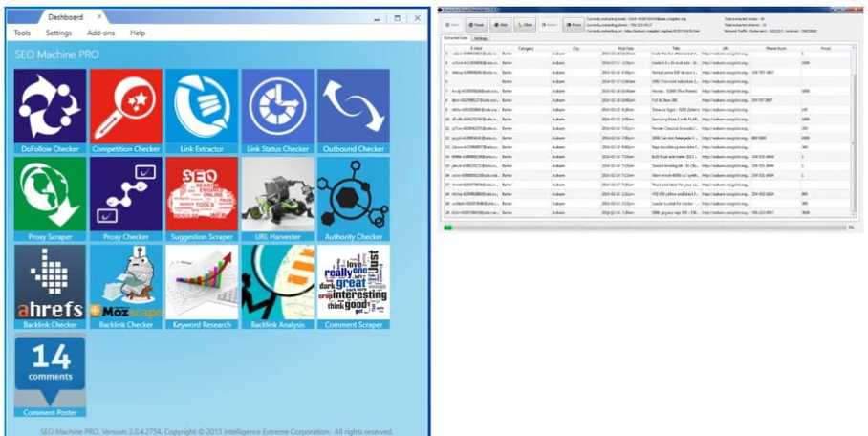Sort by the Prices column header
Screen dimensions: 868x436
[825, 48]
